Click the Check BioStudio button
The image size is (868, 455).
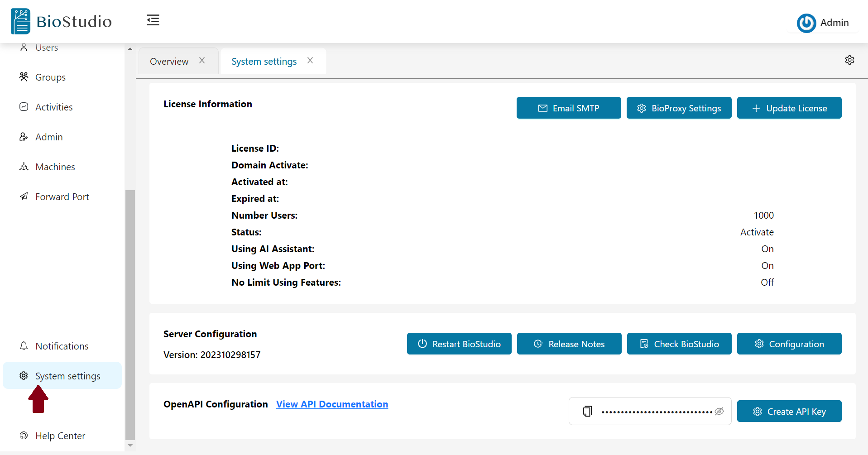(x=679, y=344)
